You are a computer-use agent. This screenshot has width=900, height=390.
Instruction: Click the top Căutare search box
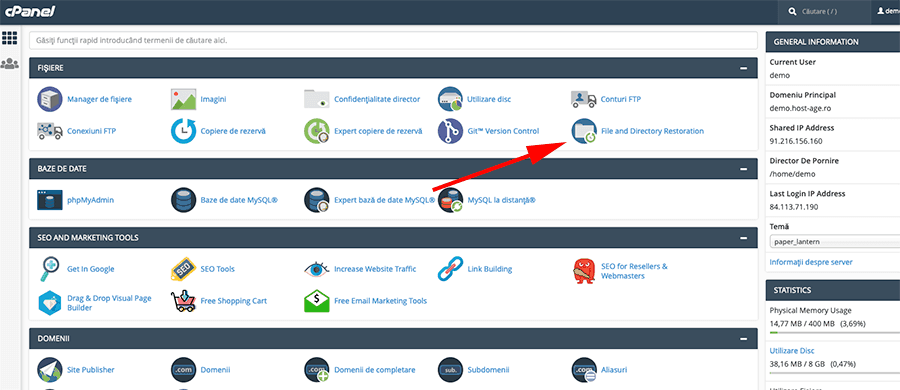(824, 12)
